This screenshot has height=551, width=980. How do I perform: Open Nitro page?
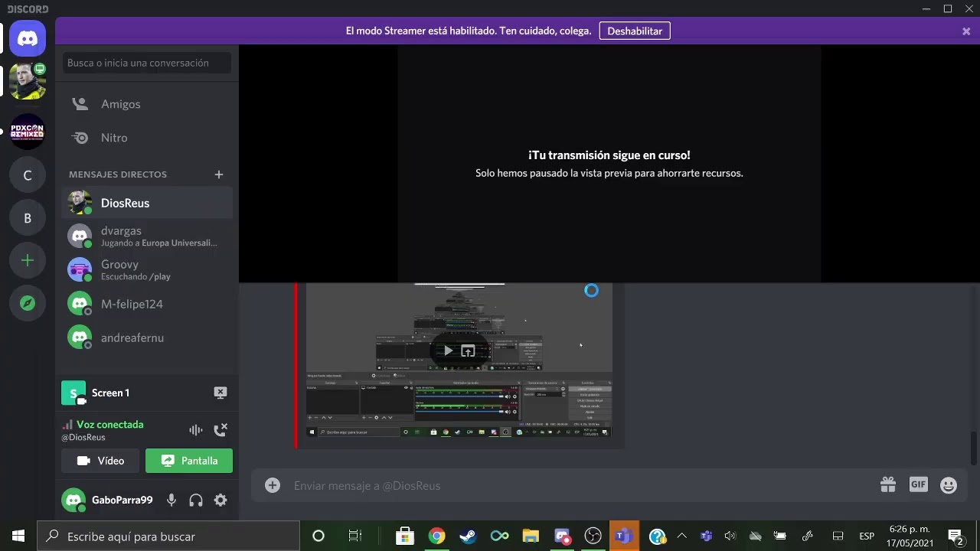point(147,138)
